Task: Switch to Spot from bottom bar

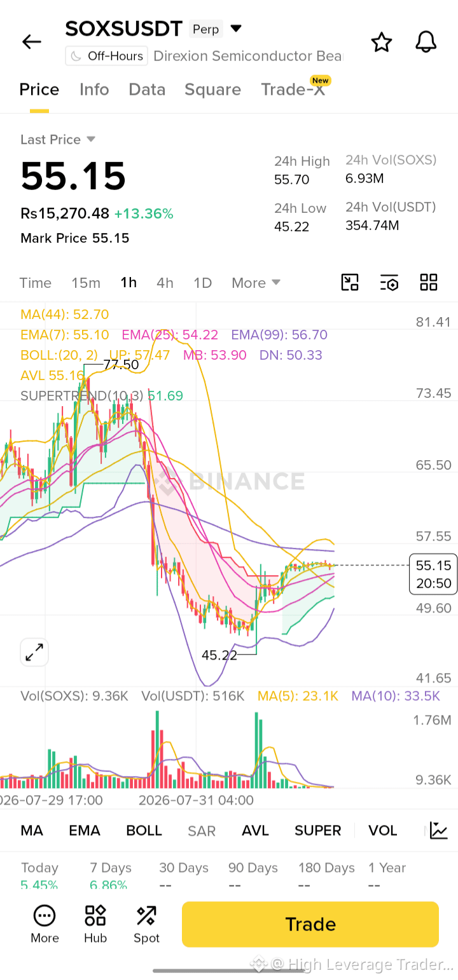Action: click(x=146, y=924)
